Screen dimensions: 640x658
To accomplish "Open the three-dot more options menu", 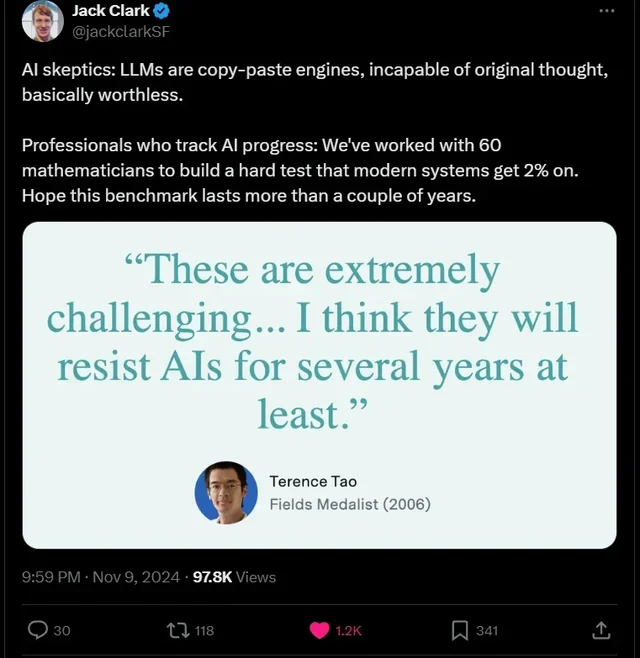I will pos(606,11).
